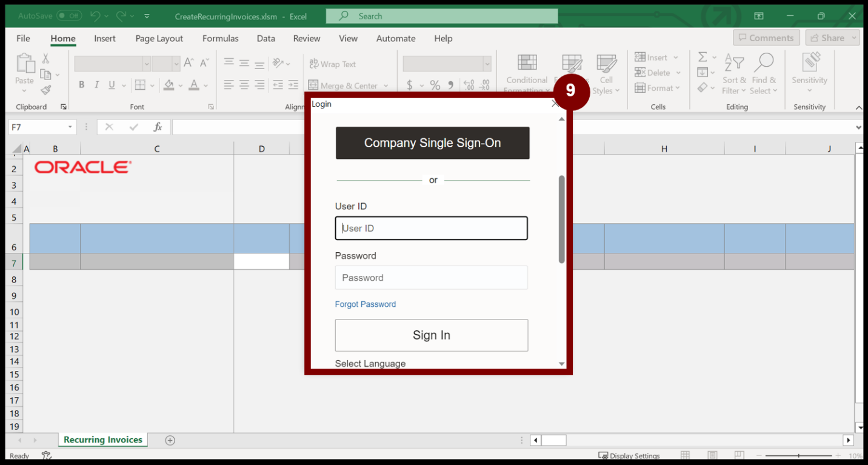
Task: Click the Insert Function fx icon
Action: [x=158, y=127]
